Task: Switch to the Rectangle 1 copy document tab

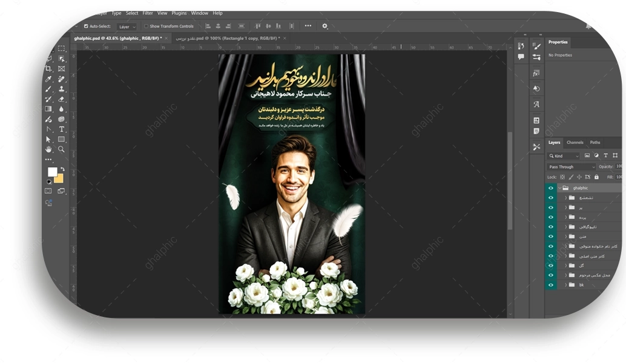Action: [228, 38]
